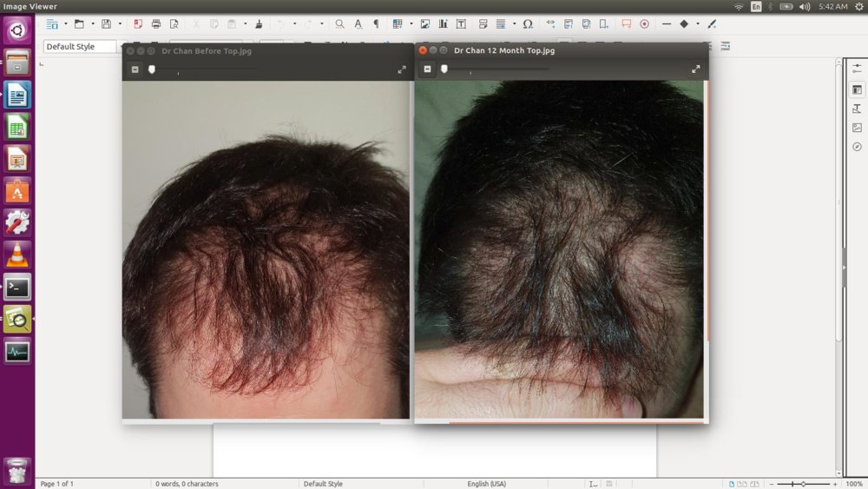Open LibreOffice Calc from the dock
Screen dimensions: 868x489
[17, 127]
